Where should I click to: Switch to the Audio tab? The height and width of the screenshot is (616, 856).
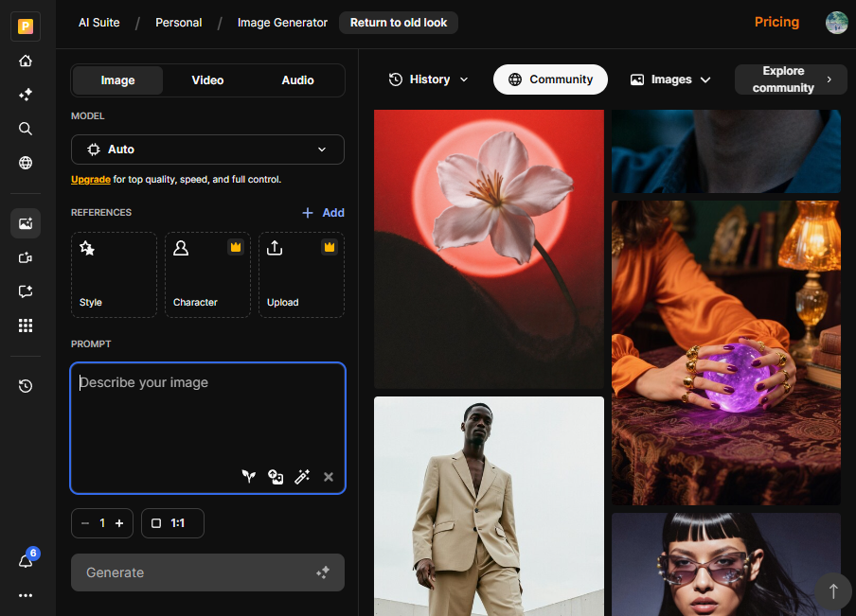[x=297, y=80]
